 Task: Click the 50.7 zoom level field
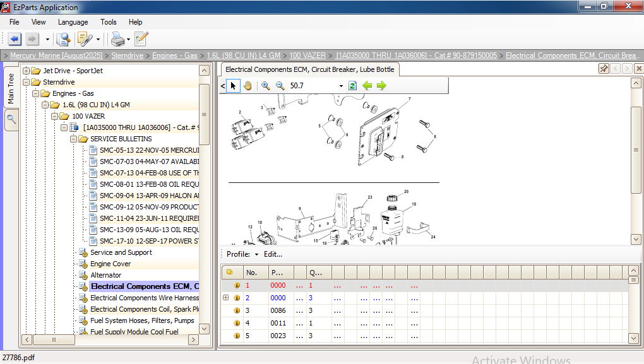click(x=313, y=86)
